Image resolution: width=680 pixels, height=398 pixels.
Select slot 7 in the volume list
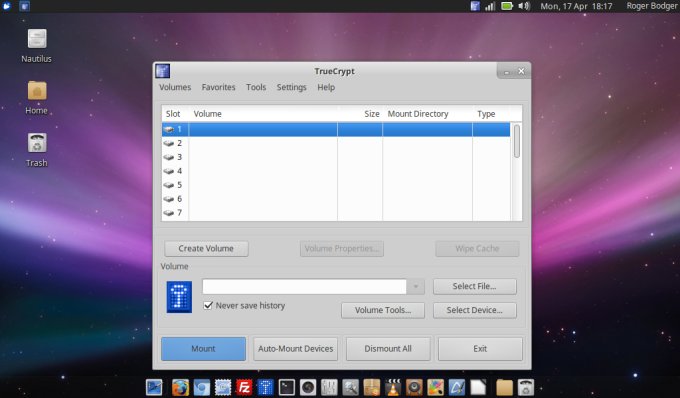(336, 212)
